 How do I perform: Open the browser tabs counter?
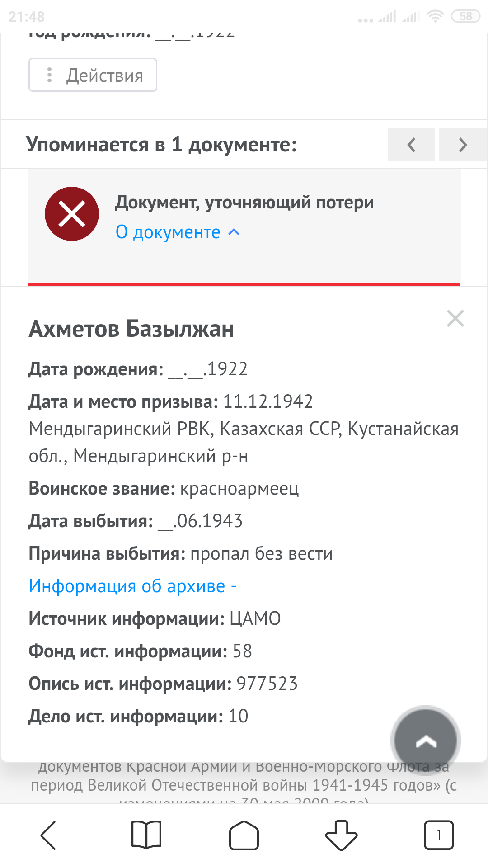439,835
